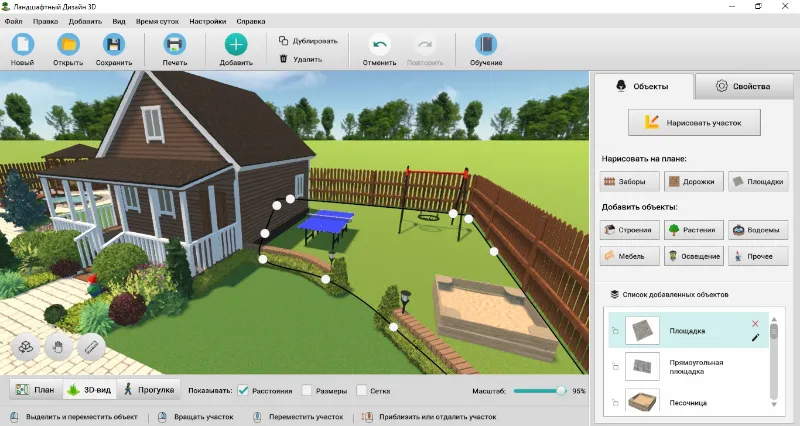Open the Обучение tutorial book
Screen dimensions: 800x426
click(486, 49)
